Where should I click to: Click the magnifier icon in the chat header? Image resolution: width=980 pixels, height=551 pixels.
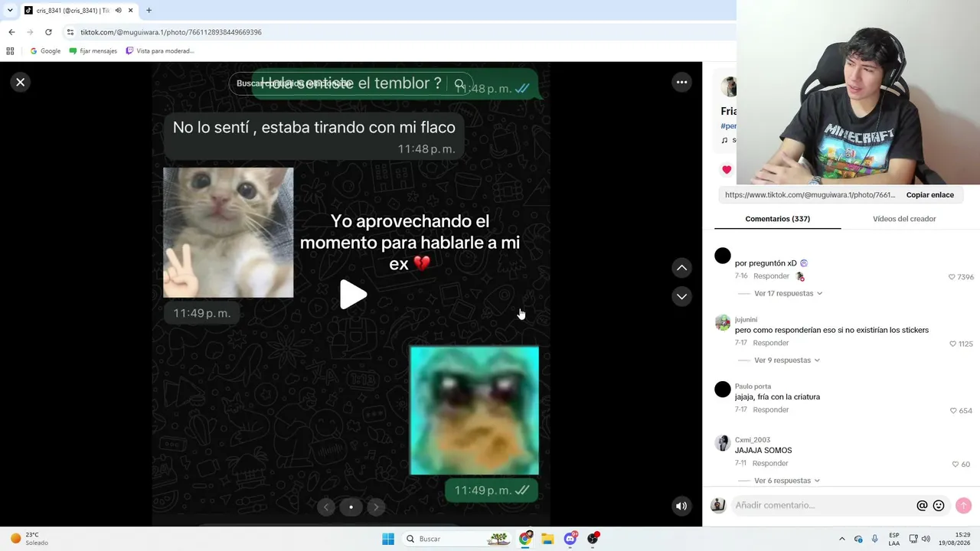coord(459,83)
